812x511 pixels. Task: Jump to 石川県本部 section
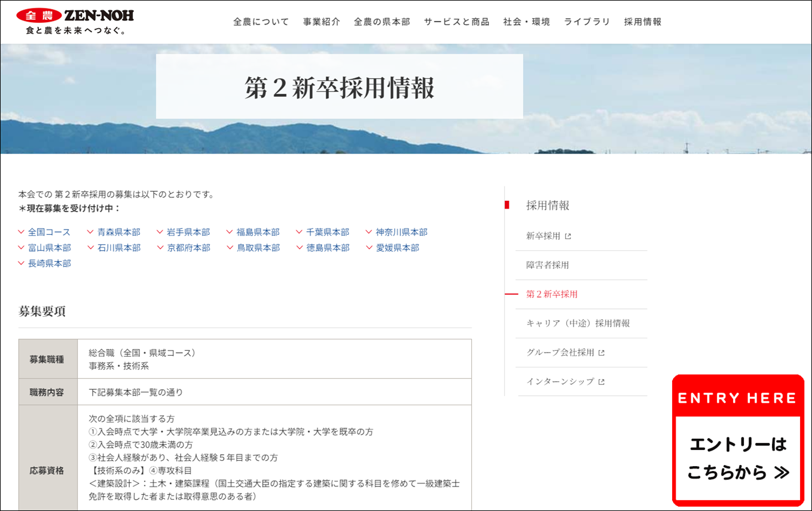(119, 247)
